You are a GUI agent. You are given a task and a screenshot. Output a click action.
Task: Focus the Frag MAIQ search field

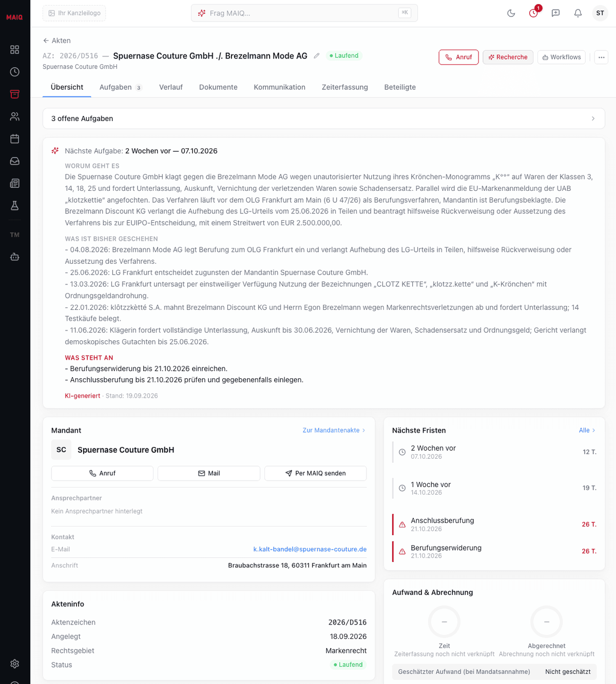[304, 13]
